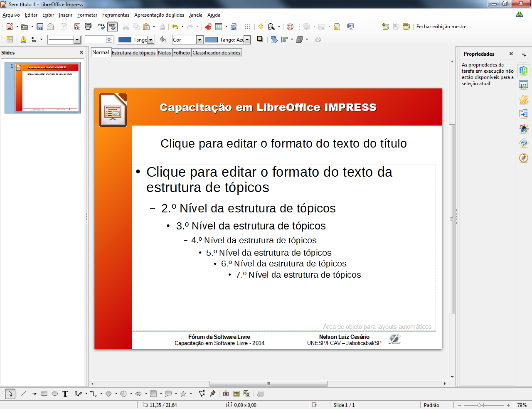Click the 79% zoom level

(522, 405)
